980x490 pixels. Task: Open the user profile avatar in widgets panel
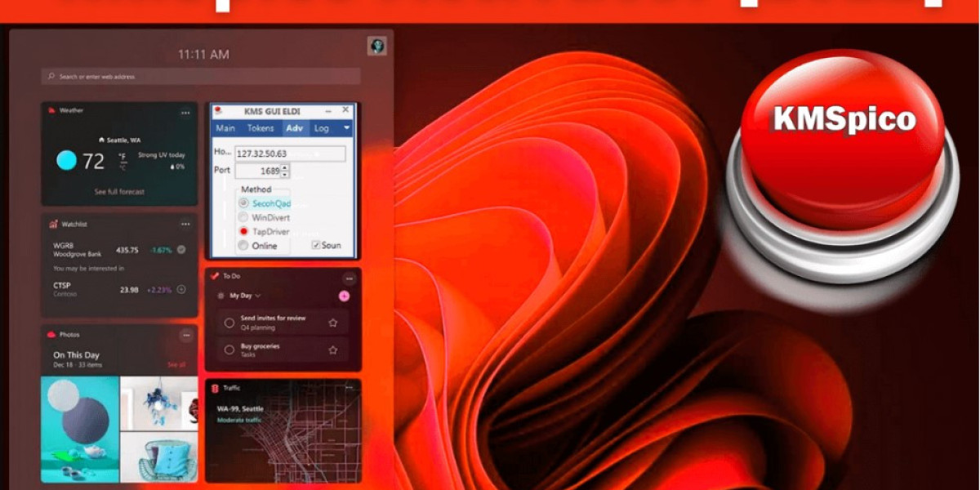(x=377, y=47)
